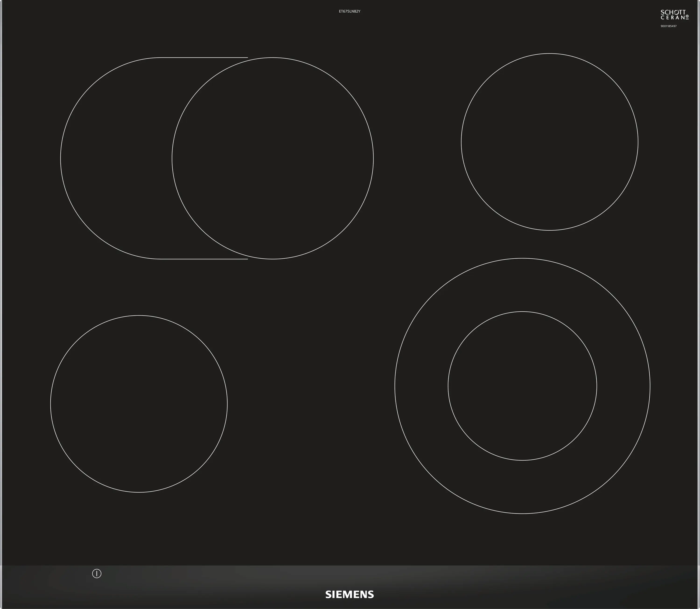Click the SCHOTT CERAN logo
Viewport: 700px width, 609px height.
click(674, 15)
